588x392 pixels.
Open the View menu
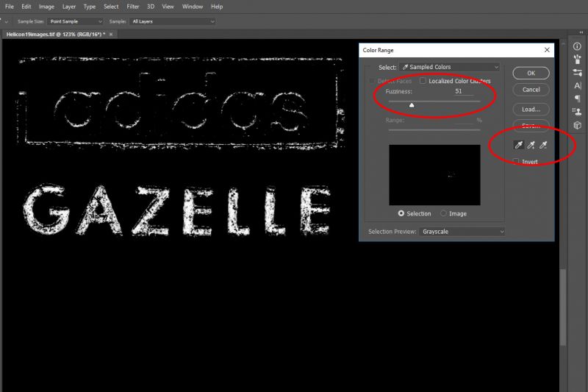tap(168, 7)
